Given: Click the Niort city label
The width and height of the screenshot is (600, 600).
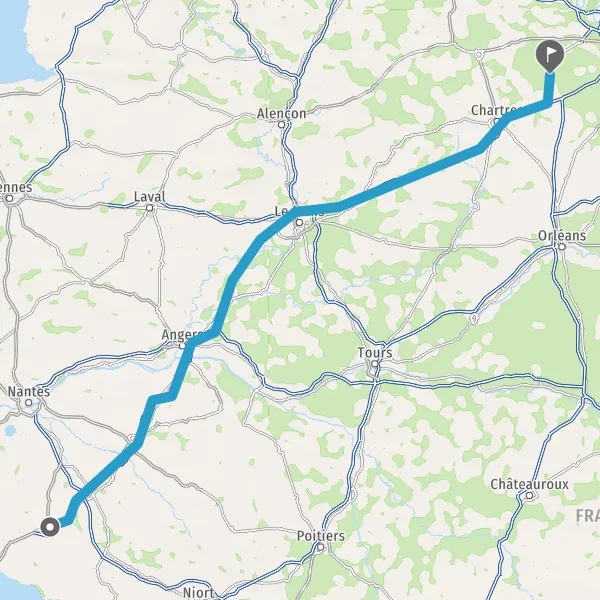Looking at the screenshot, I should click(198, 592).
